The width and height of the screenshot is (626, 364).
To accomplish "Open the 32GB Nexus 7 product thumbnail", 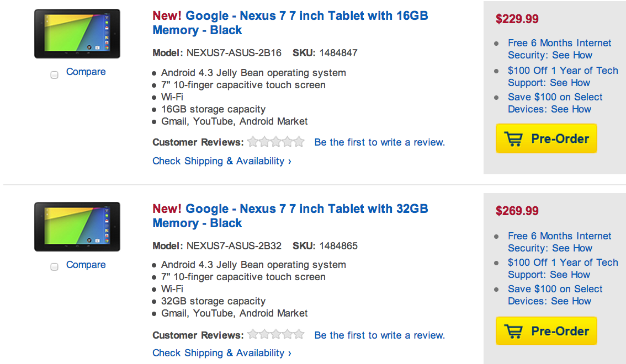I will point(77,227).
